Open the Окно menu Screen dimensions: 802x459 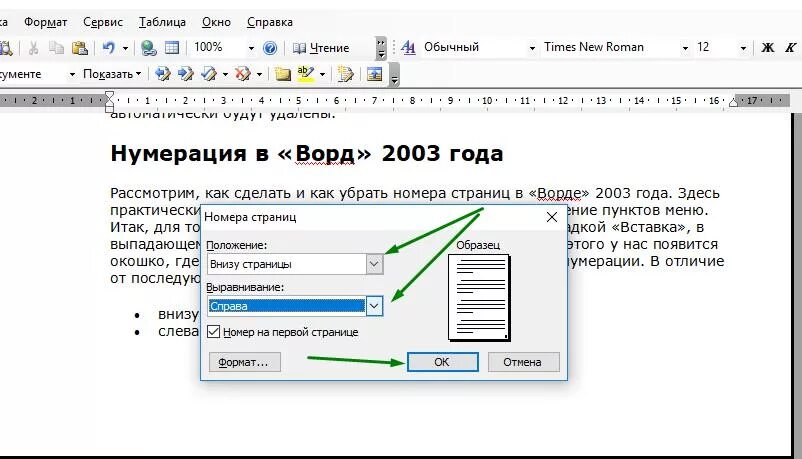(x=216, y=22)
